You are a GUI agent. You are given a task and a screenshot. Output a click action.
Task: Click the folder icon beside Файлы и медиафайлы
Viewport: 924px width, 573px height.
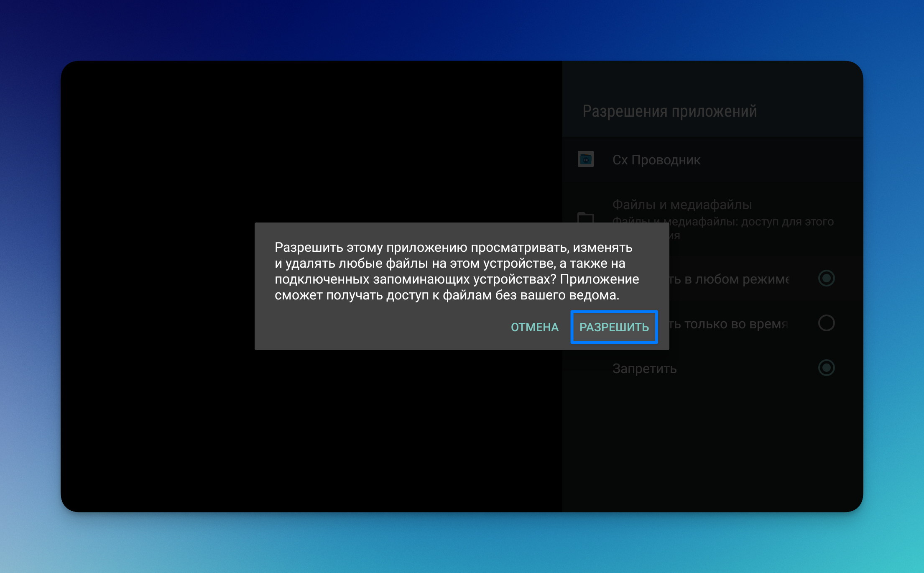click(585, 217)
